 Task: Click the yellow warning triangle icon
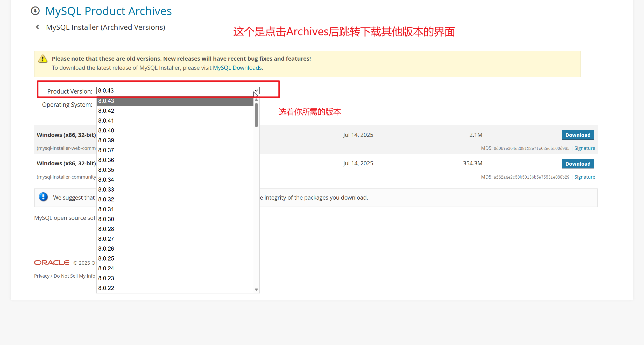click(x=43, y=59)
